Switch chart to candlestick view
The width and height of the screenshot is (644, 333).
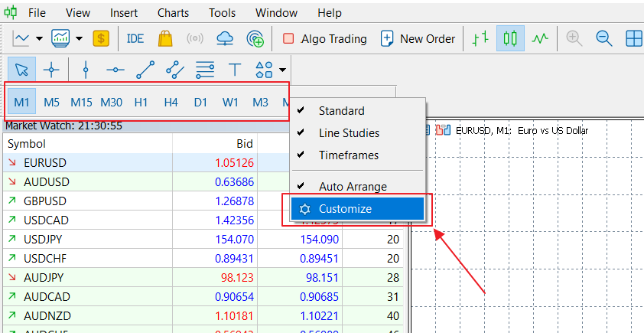pos(510,38)
